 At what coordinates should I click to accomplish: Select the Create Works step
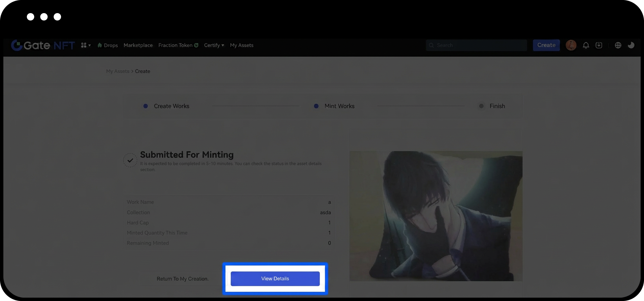coord(171,106)
